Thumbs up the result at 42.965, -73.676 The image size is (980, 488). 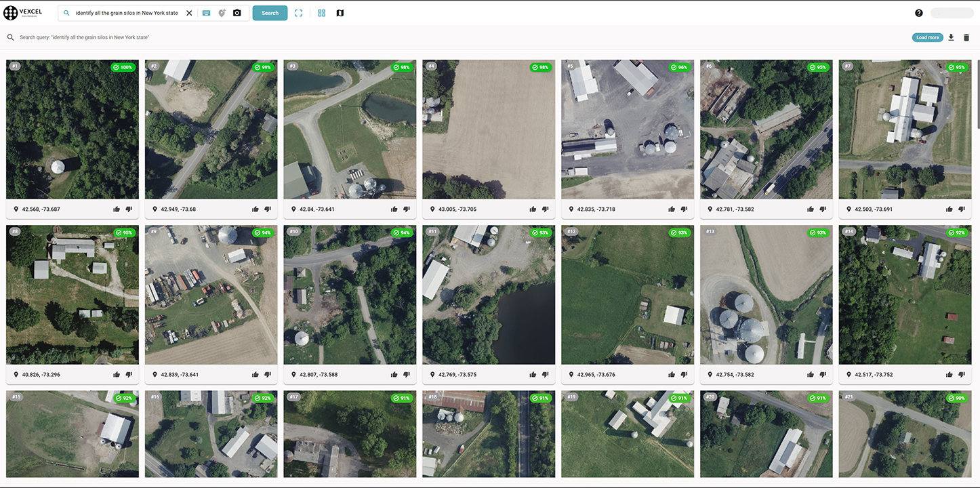[x=672, y=374]
